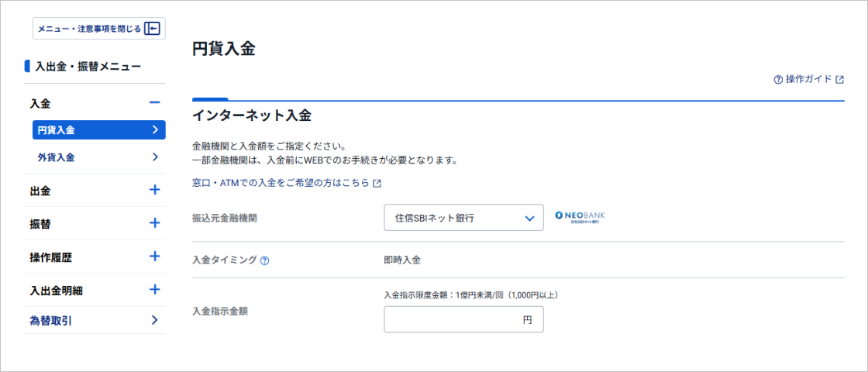Click the 入金指示金額 amount input field
This screenshot has height=372, width=868.
[453, 319]
